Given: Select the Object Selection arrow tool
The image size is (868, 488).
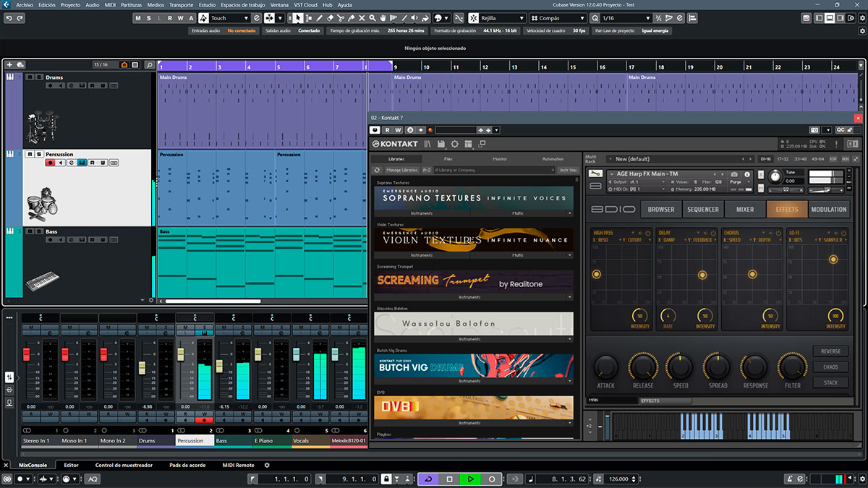Looking at the screenshot, I should (299, 18).
